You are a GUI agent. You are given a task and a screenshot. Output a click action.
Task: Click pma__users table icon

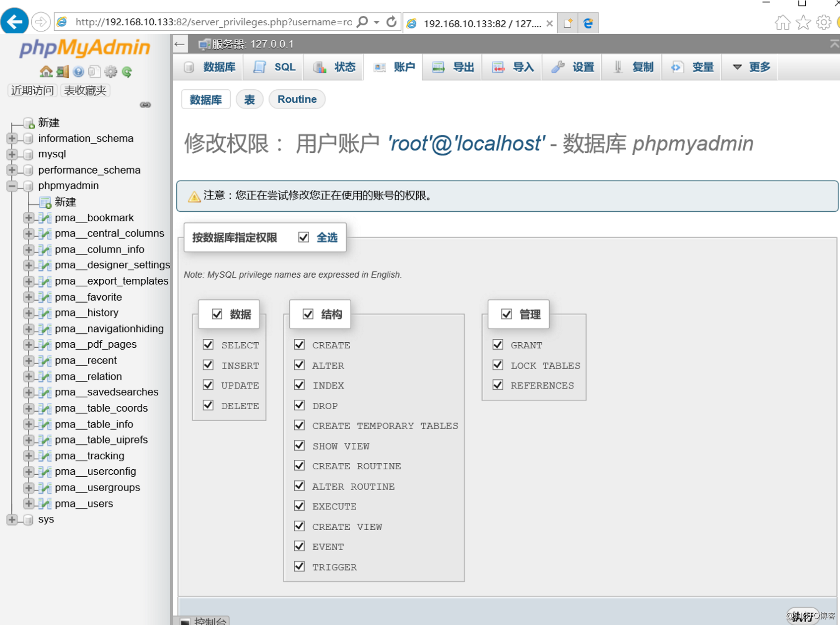pyautogui.click(x=45, y=503)
